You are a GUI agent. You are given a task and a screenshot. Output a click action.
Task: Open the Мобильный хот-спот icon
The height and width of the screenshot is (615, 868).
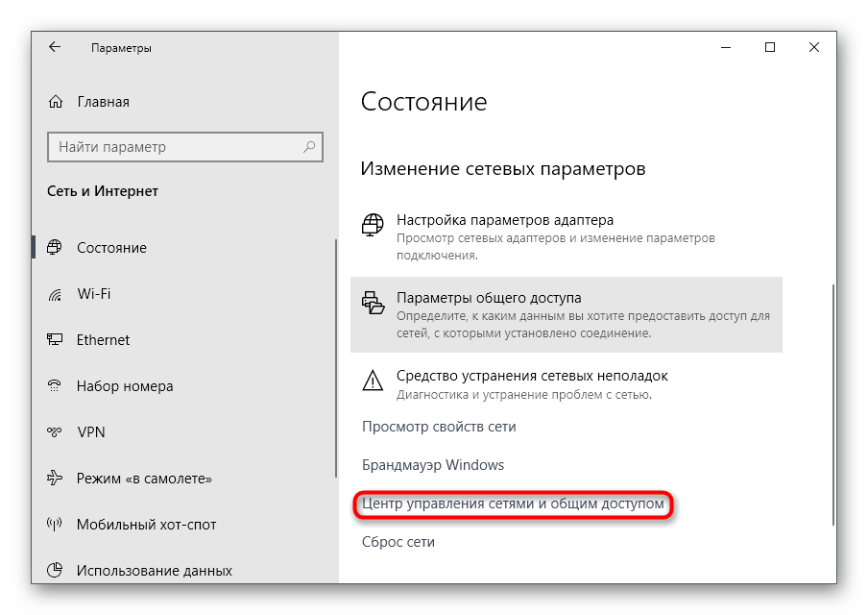pyautogui.click(x=54, y=524)
